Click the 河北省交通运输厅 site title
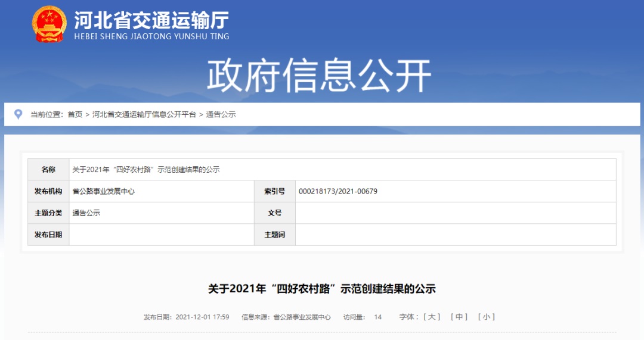Screen dimensions: 644x340 [x=151, y=21]
